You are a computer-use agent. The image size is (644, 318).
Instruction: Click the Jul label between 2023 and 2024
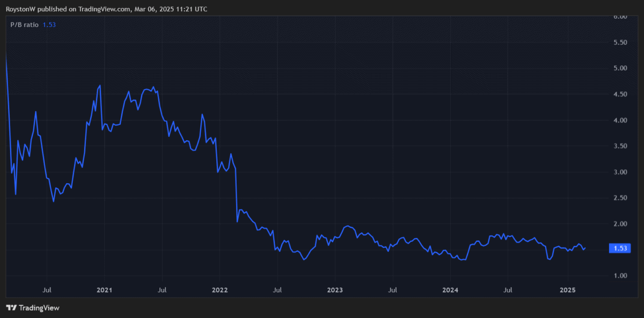(393, 290)
